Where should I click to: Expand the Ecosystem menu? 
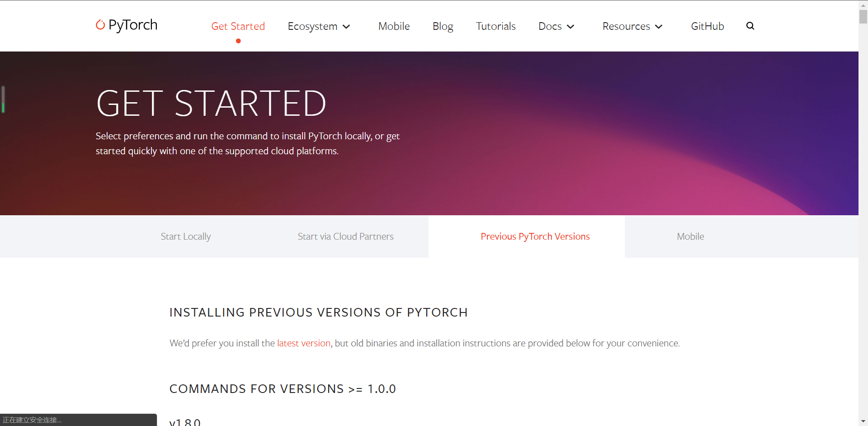(x=313, y=26)
